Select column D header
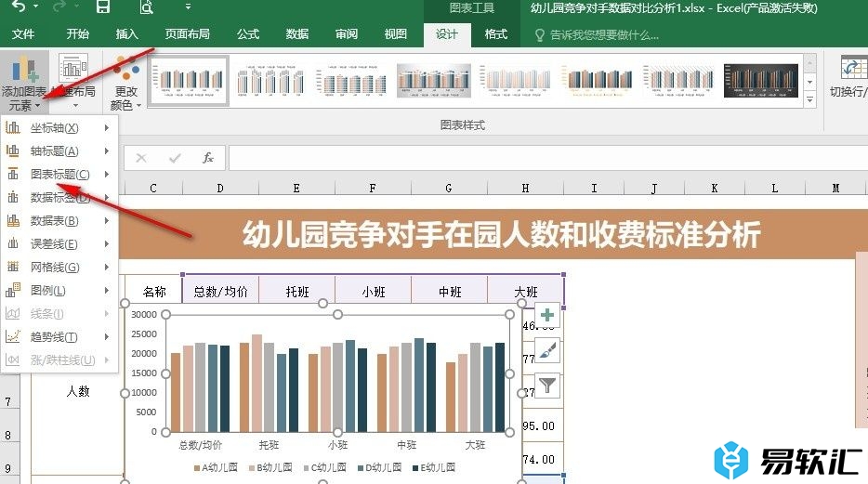This screenshot has width=868, height=484. [220, 188]
